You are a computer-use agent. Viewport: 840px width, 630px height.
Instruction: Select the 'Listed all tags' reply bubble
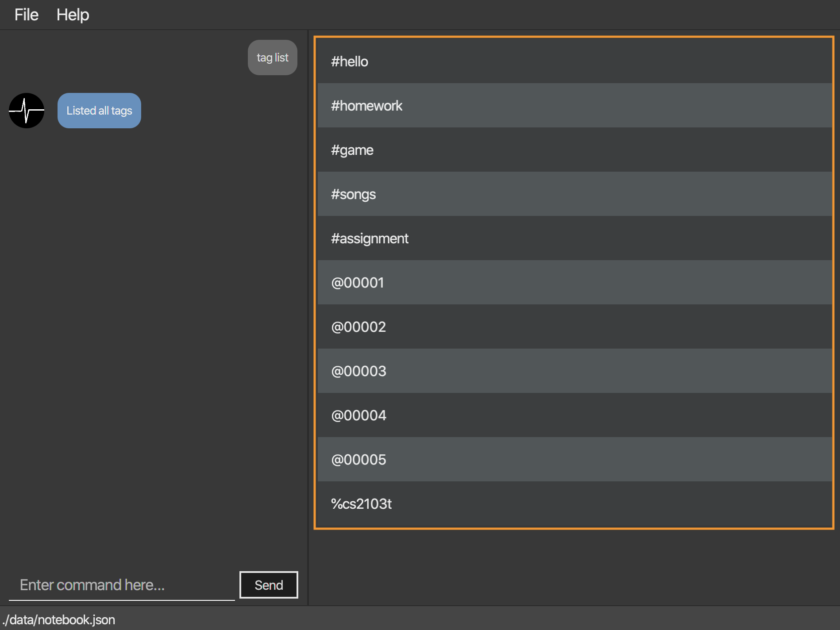point(99,111)
